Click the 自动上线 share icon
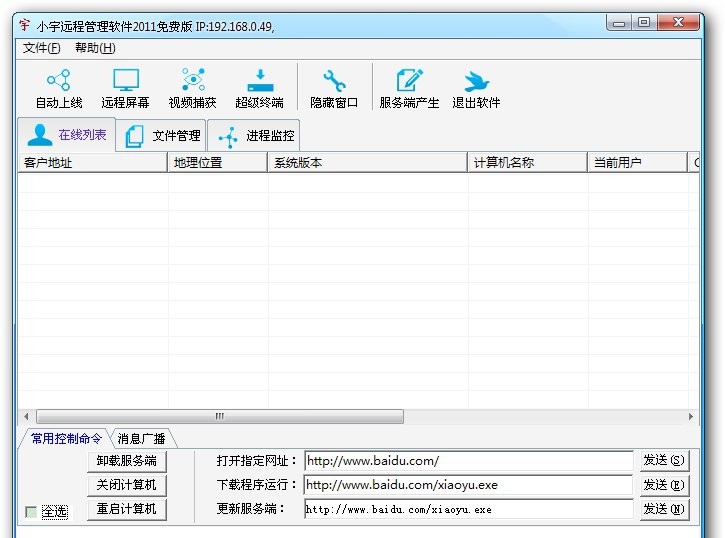725x538 pixels. point(59,80)
